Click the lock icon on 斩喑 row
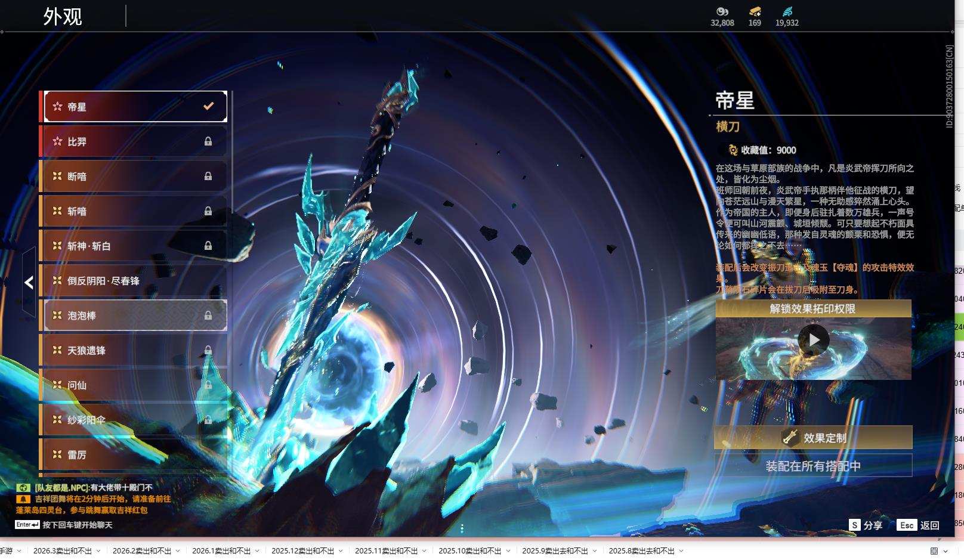Screen dimensions: 964x560 (208, 211)
